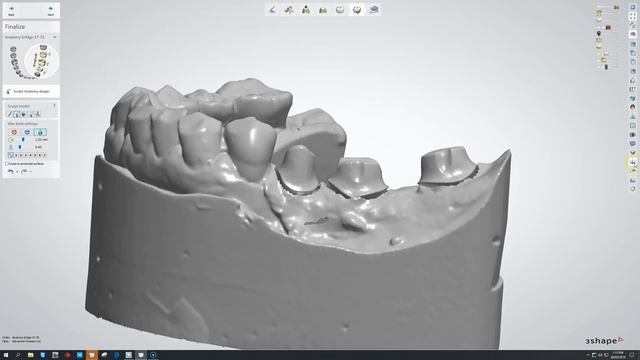Select the third sculpt toolkit tool icon
640x360 pixels.
23,115
